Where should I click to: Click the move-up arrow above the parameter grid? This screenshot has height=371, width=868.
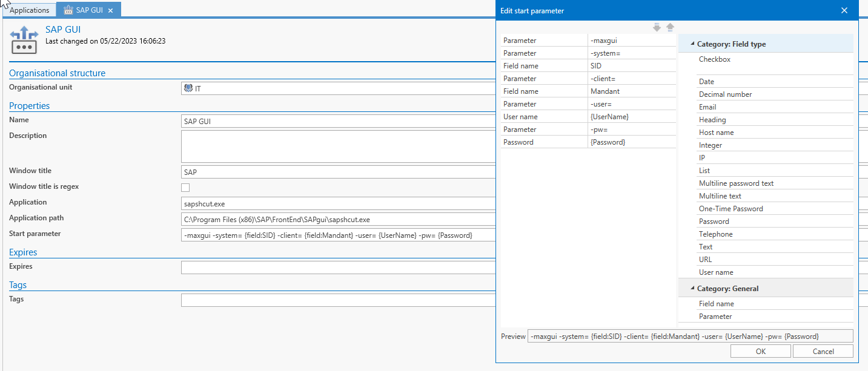670,27
